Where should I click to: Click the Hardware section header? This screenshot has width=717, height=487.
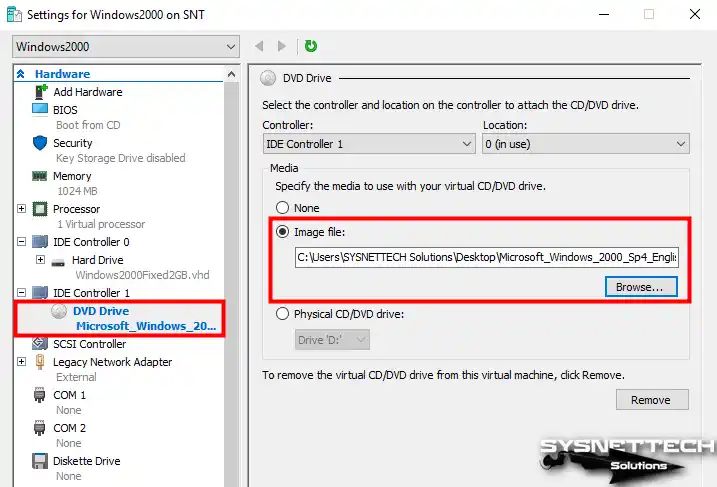(63, 74)
